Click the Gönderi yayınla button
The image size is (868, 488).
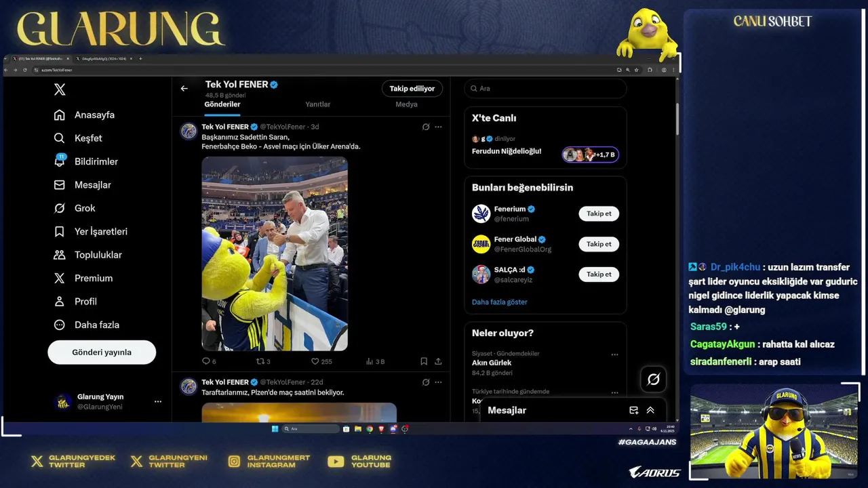[102, 352]
